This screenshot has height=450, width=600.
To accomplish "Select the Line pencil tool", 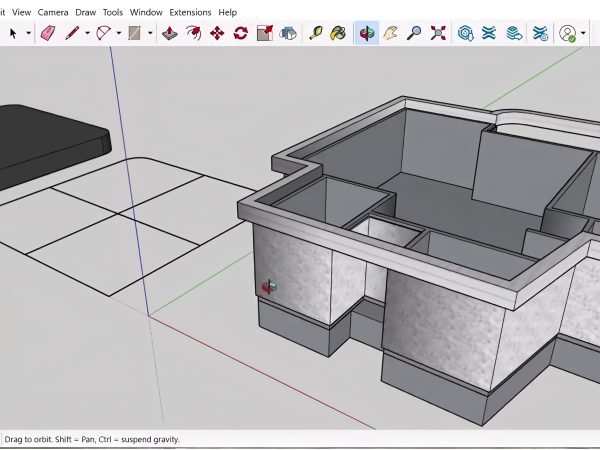I will [x=72, y=33].
